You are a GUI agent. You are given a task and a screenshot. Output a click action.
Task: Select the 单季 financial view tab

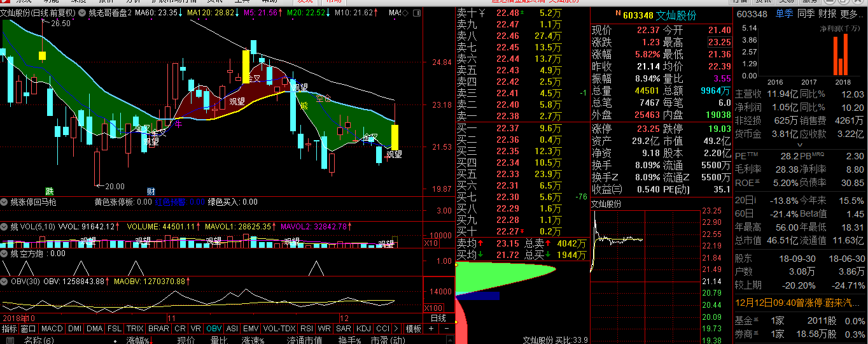pos(784,14)
